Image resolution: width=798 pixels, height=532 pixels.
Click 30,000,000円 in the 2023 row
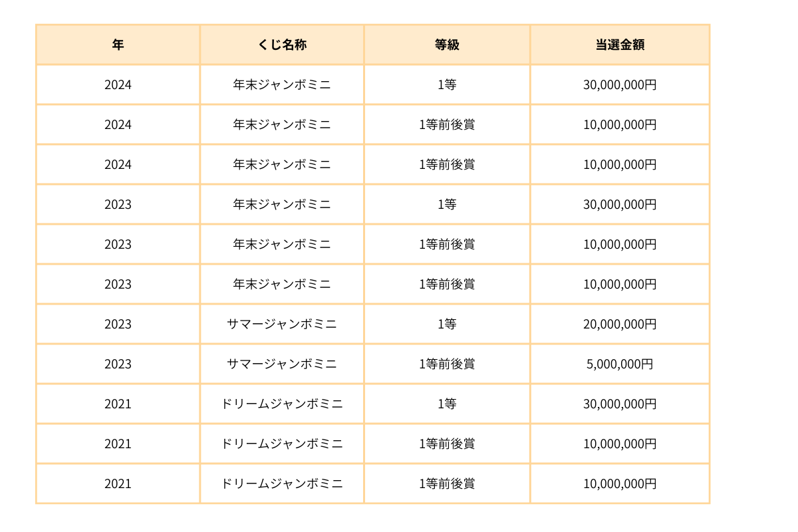coord(620,204)
